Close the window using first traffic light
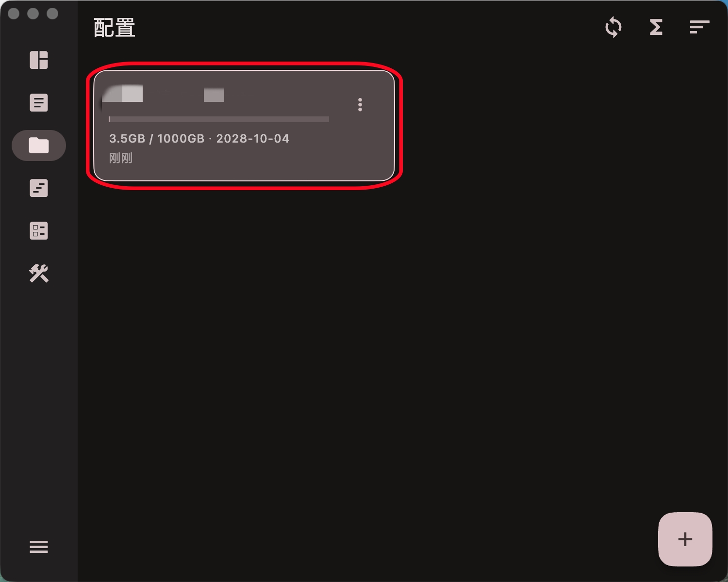The height and width of the screenshot is (582, 728). [14, 14]
